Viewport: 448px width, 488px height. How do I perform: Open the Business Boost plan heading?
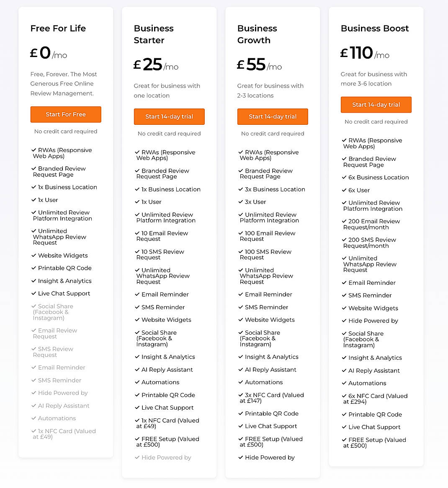point(375,28)
